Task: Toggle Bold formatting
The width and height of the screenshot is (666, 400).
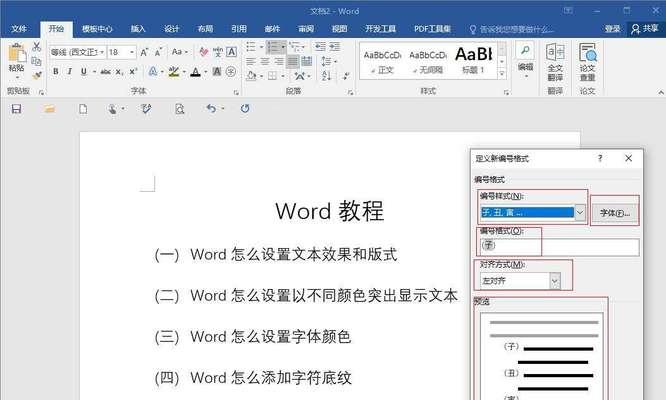Action: (x=56, y=71)
